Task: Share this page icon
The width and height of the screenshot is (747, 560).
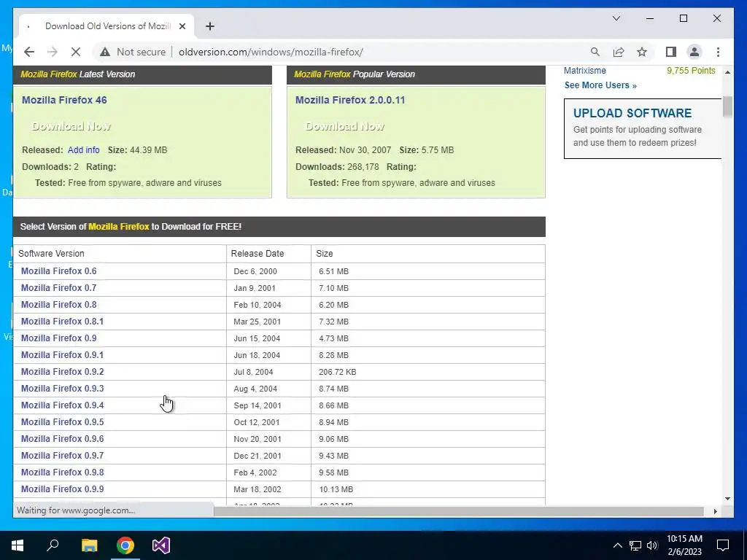Action: point(619,52)
